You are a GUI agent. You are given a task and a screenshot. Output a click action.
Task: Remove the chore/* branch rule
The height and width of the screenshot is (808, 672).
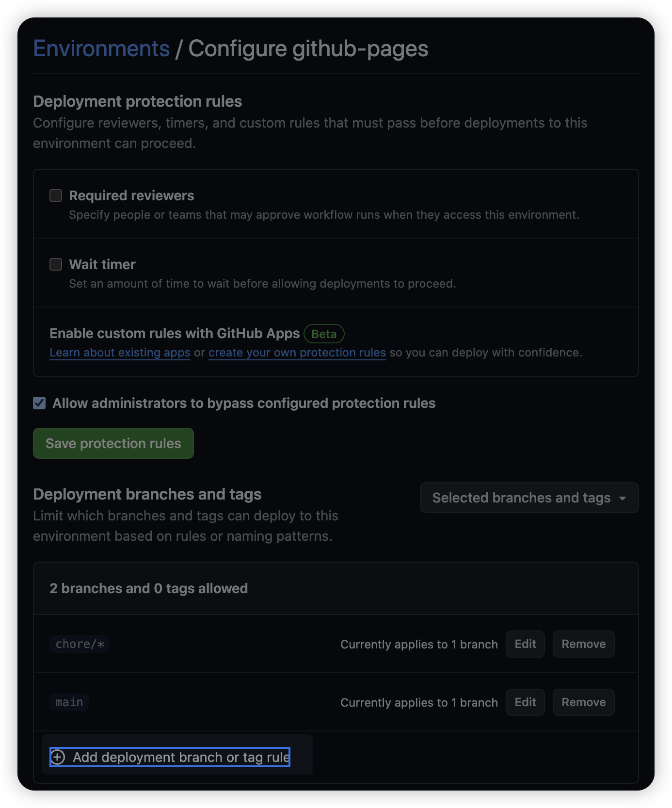click(583, 644)
